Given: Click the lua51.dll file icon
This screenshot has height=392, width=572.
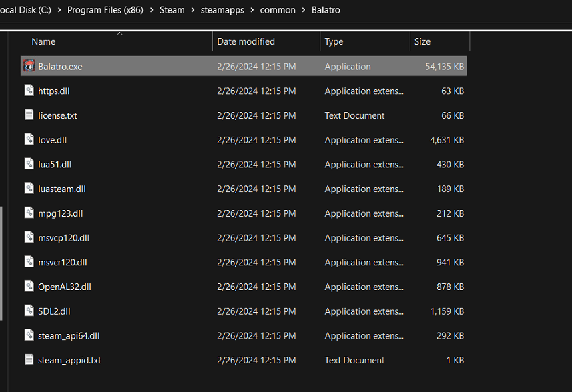Looking at the screenshot, I should [29, 164].
